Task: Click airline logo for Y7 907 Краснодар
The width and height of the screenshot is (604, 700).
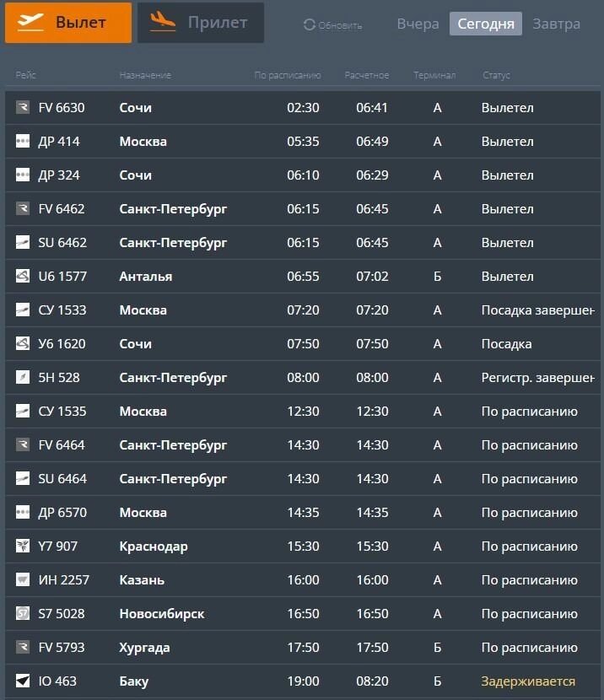Action: (x=23, y=547)
